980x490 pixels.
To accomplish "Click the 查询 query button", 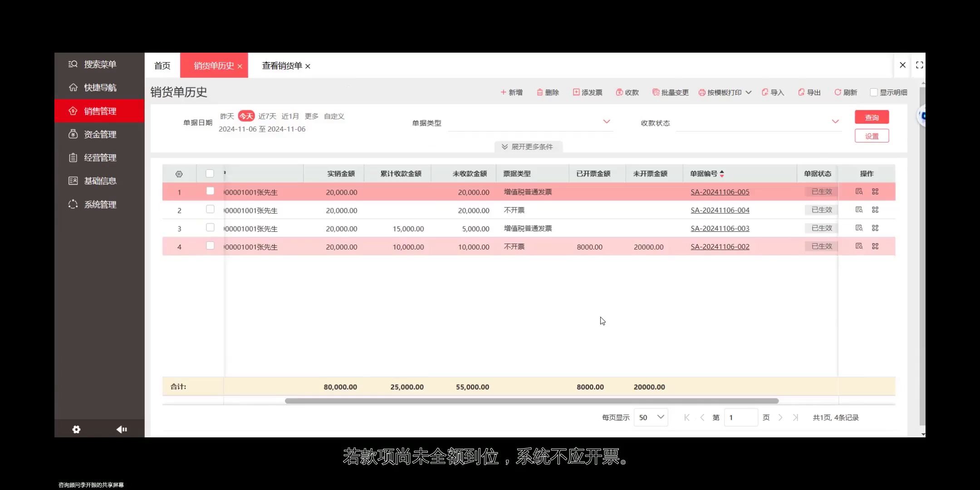I will [871, 117].
